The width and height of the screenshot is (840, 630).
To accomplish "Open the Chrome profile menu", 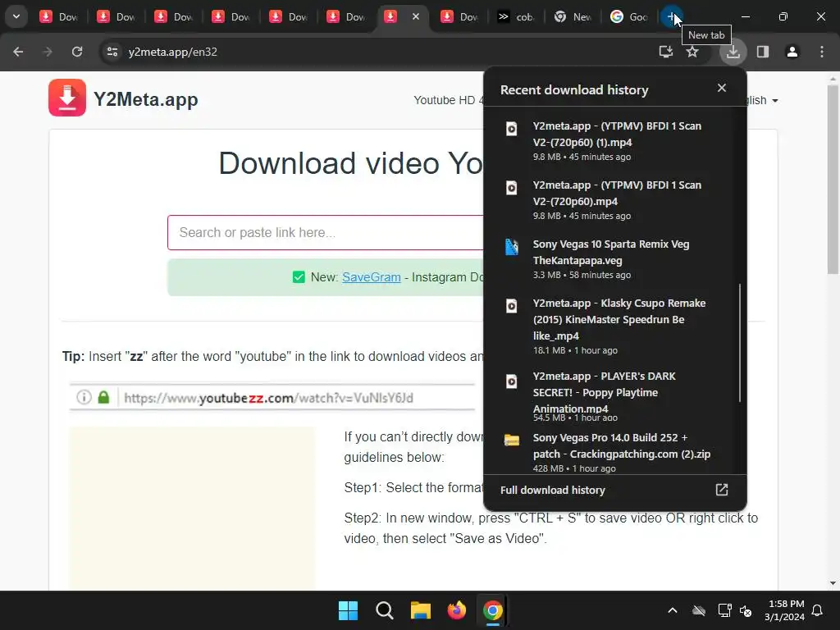I will pyautogui.click(x=792, y=52).
